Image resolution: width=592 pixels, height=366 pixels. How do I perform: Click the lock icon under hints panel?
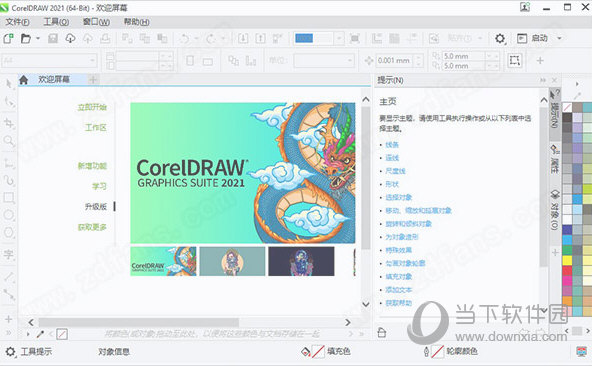click(382, 333)
